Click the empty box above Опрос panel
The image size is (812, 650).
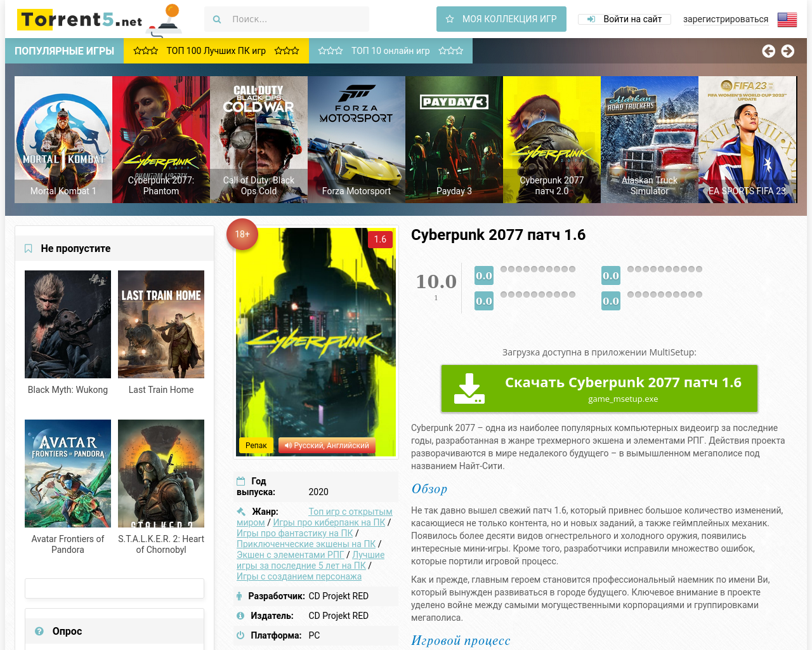tap(114, 588)
